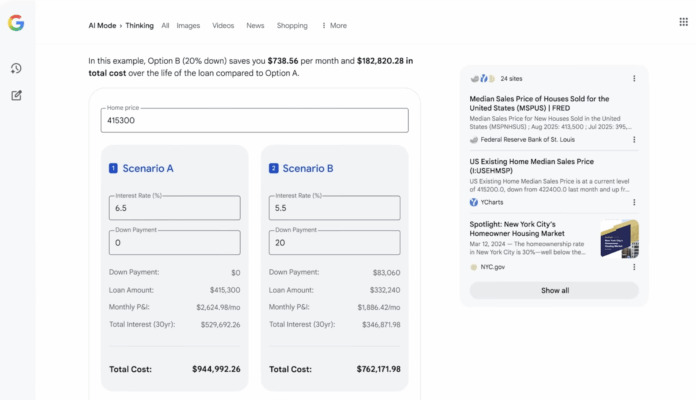This screenshot has height=400, width=696.
Task: Click the Google logo icon
Action: [x=16, y=24]
